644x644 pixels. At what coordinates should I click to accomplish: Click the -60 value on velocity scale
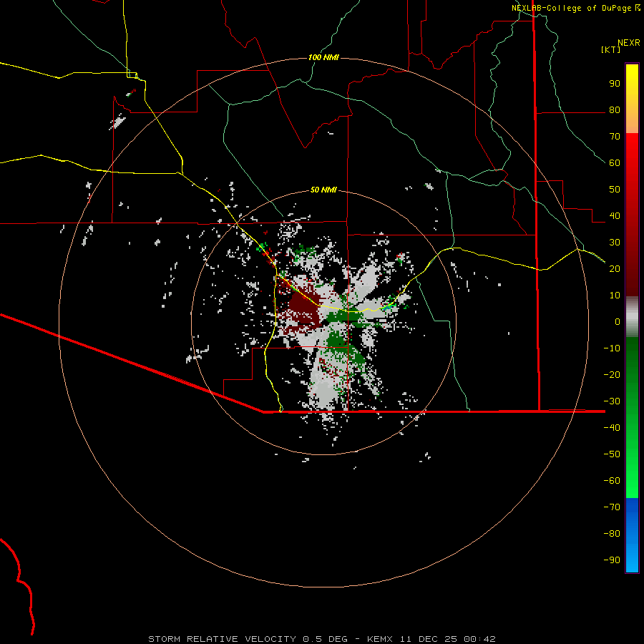pyautogui.click(x=612, y=481)
